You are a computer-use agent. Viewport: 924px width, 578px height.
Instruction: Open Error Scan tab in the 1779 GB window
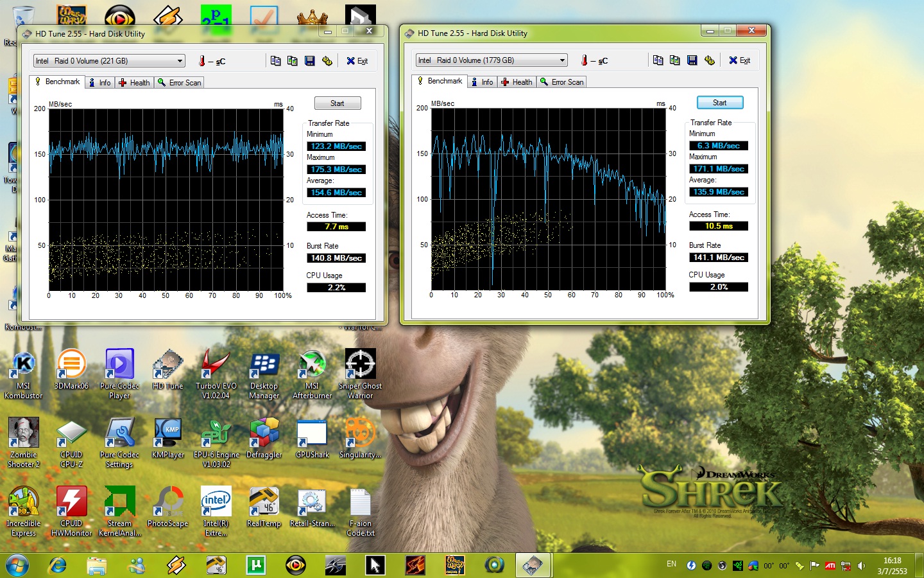[562, 82]
